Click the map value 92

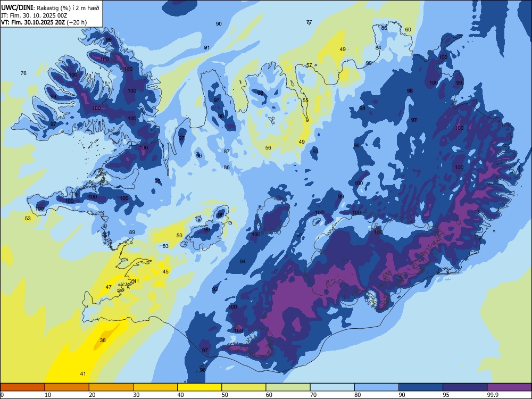(215, 289)
